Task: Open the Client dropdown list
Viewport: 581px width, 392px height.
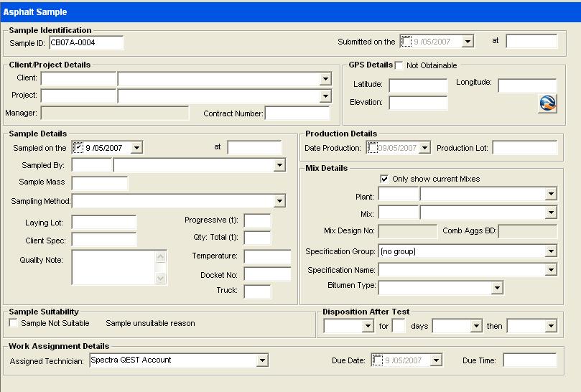Action: 325,79
